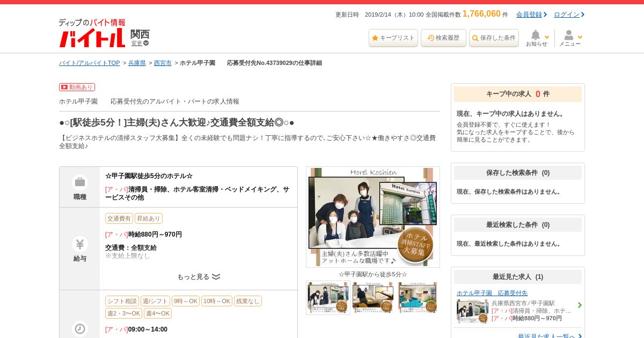This screenshot has width=644, height=338.
Task: Open 検索履歴 search history
Action: pos(443,38)
